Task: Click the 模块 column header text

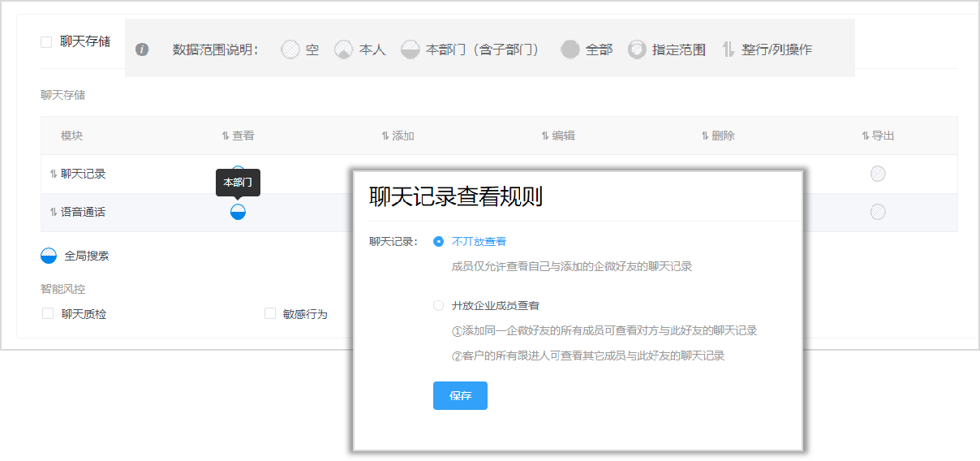Action: pyautogui.click(x=71, y=136)
